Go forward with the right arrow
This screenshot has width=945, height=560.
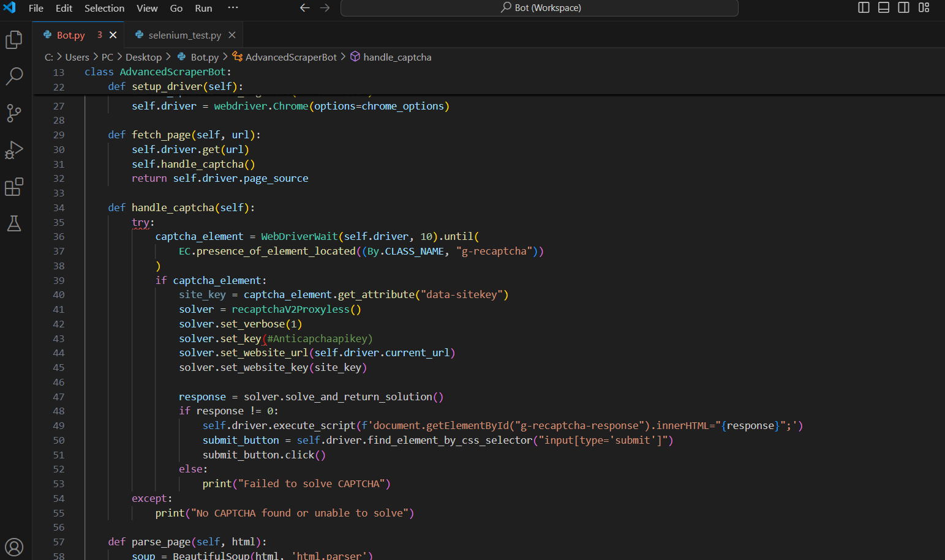point(325,8)
